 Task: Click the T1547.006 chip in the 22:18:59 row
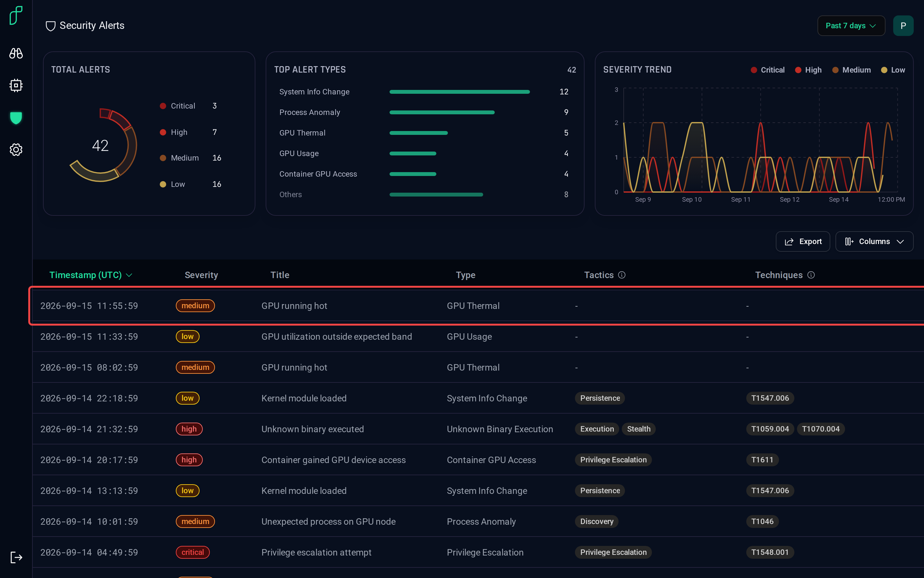tap(770, 398)
